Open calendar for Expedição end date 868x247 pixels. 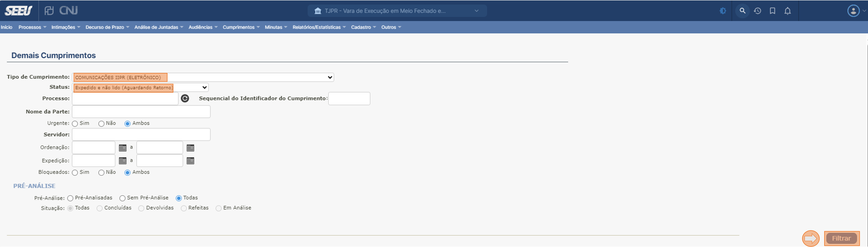(x=190, y=161)
